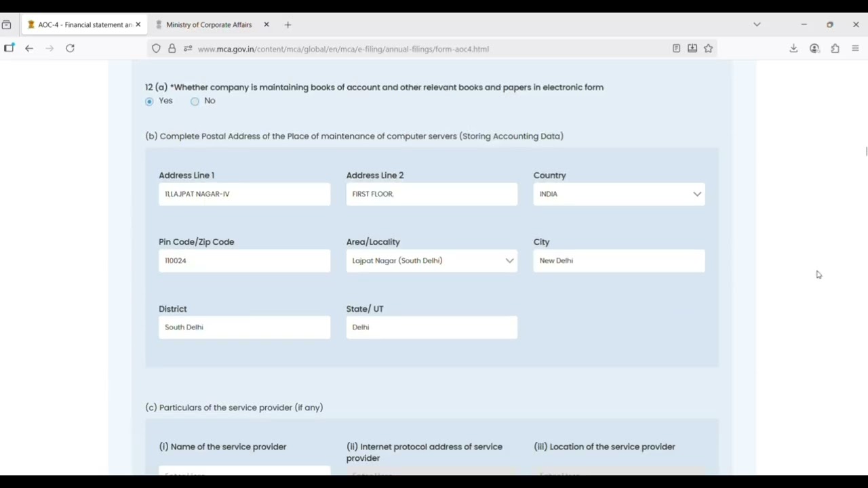Reload the page with refresh icon
Image resolution: width=868 pixels, height=488 pixels.
pyautogui.click(x=70, y=48)
